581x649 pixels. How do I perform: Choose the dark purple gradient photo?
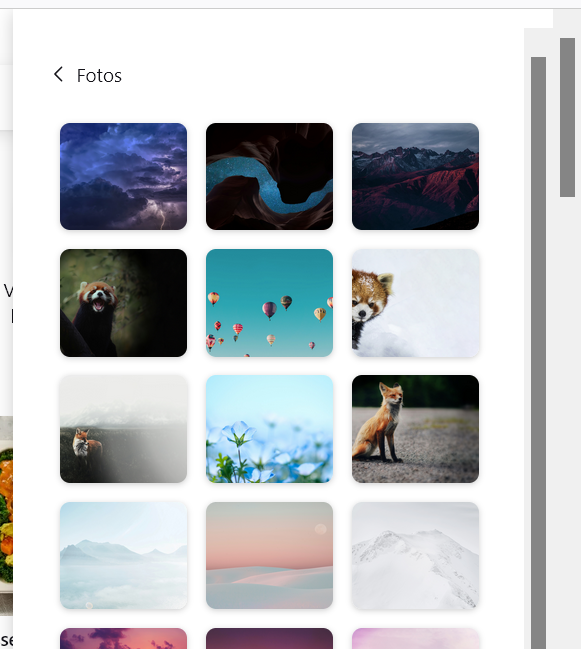pos(269,639)
